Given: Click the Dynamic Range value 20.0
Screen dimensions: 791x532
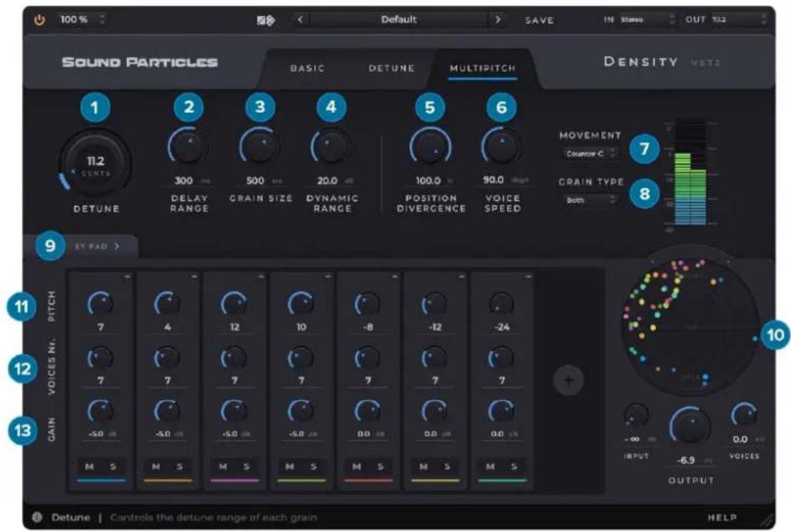Looking at the screenshot, I should [327, 180].
